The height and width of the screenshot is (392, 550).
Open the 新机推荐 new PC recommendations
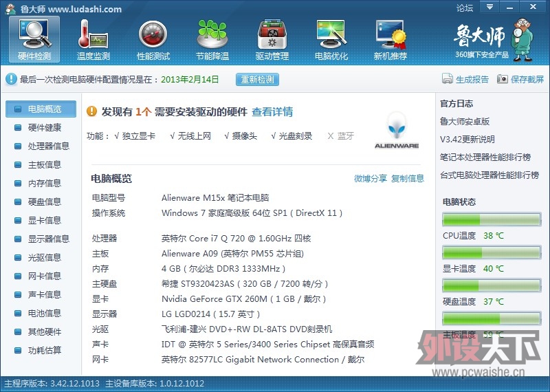click(390, 39)
